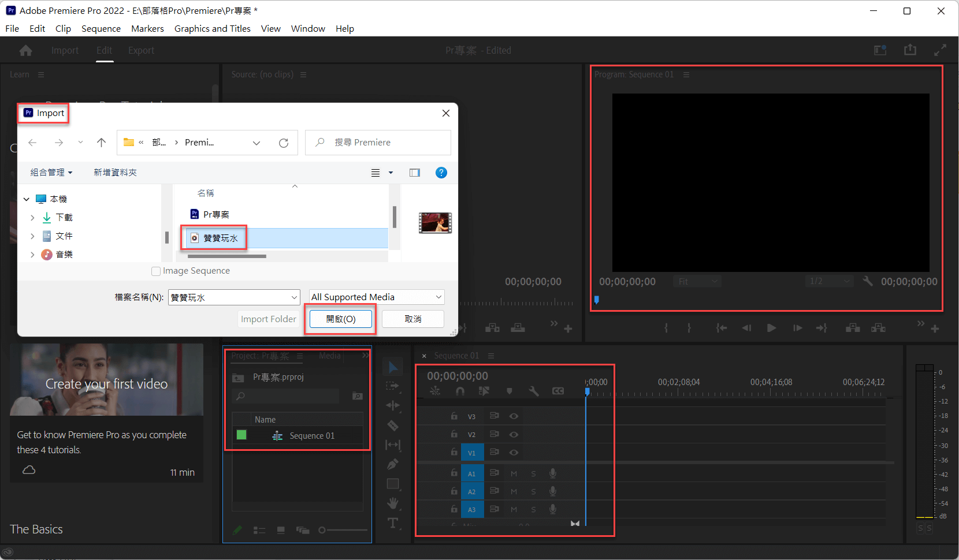959x560 pixels.
Task: Toggle V3 track output eye
Action: tap(514, 416)
